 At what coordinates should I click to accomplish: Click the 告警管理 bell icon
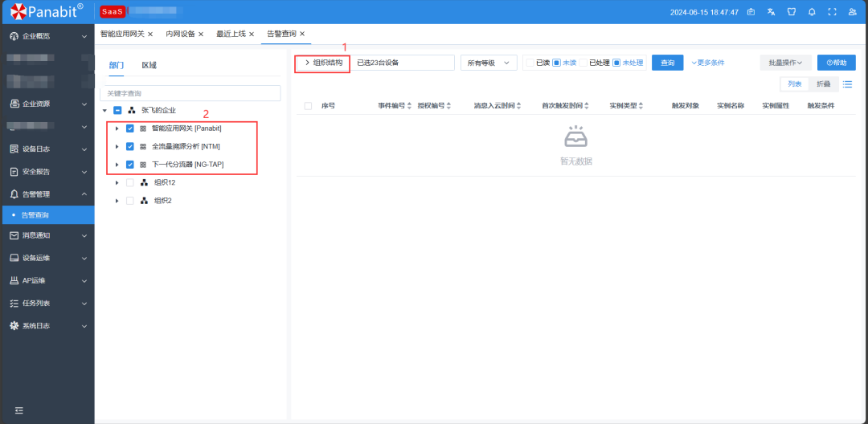pos(14,194)
